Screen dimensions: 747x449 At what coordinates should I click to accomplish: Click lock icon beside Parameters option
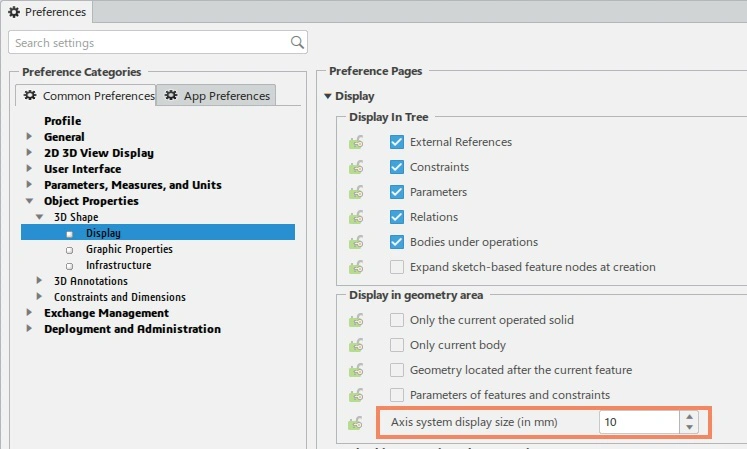point(355,192)
